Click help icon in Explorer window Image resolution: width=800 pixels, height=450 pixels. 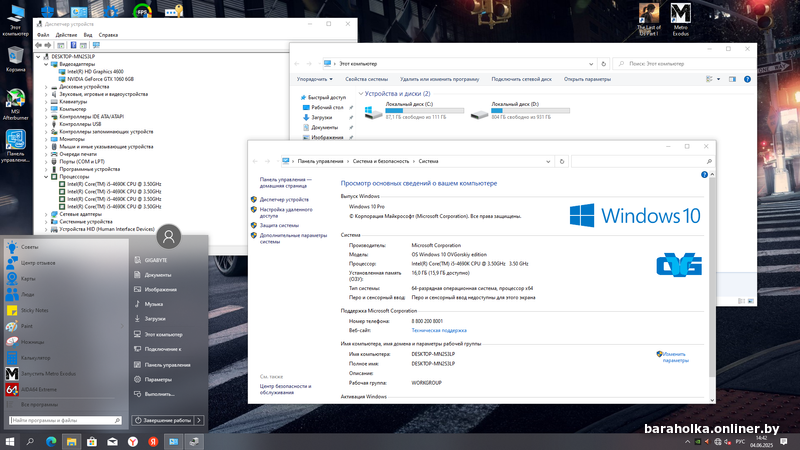[747, 79]
